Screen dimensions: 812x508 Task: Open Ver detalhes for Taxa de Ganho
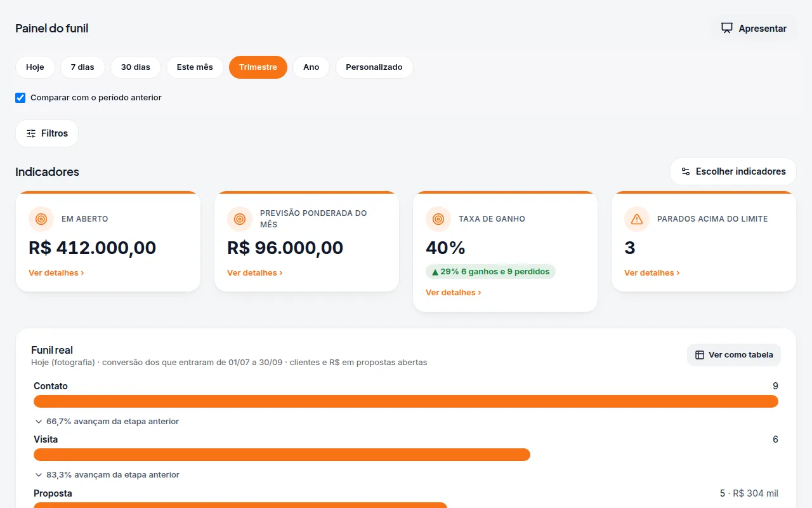[x=454, y=293]
